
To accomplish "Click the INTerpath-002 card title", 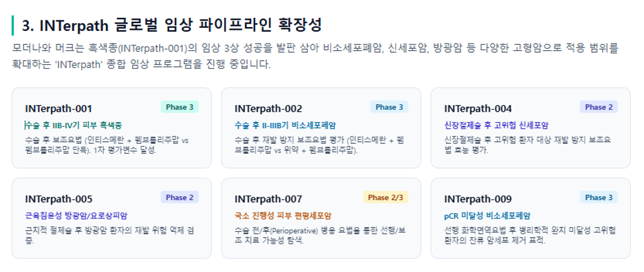I will point(268,109).
